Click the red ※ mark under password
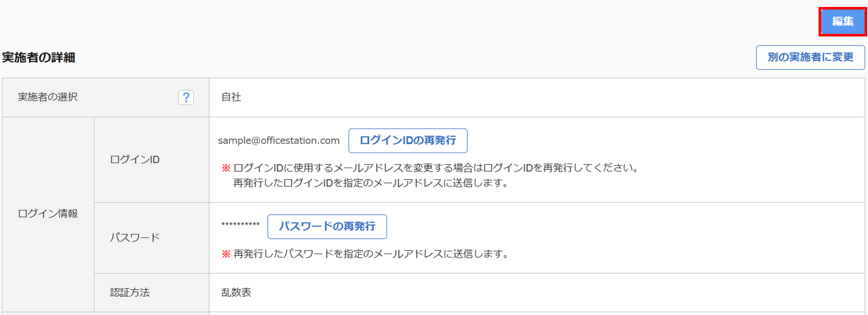 pos(226,254)
